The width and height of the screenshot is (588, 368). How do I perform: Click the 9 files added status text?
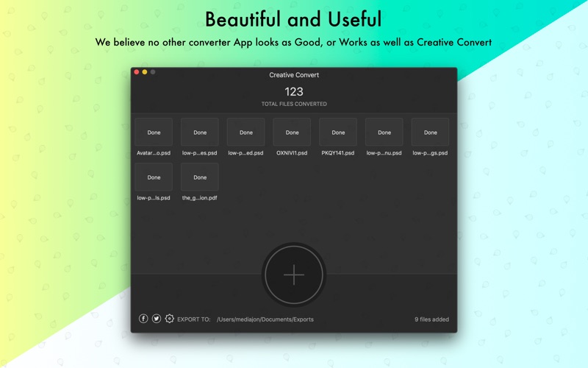(431, 319)
